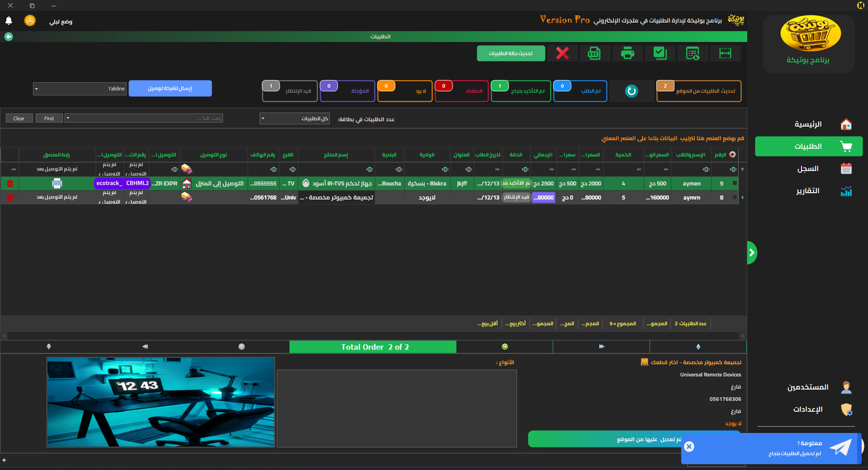Screen dimensions: 868x470
Task: Click the ecotrack_ purple link cell
Action: click(109, 183)
